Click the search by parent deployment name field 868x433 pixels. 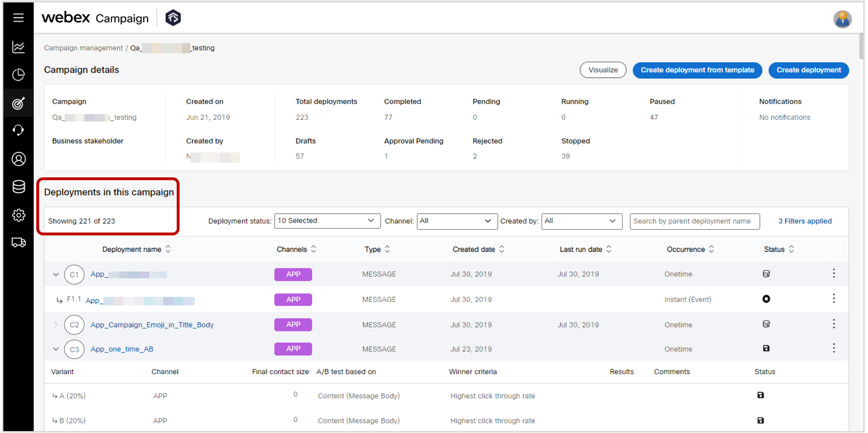tap(695, 221)
